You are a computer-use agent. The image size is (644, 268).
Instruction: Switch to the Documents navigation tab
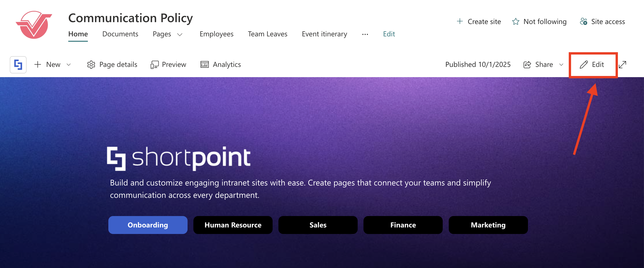[120, 34]
